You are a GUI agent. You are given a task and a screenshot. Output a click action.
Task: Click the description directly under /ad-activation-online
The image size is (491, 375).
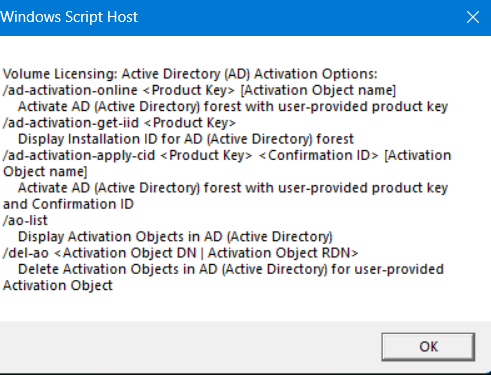233,107
